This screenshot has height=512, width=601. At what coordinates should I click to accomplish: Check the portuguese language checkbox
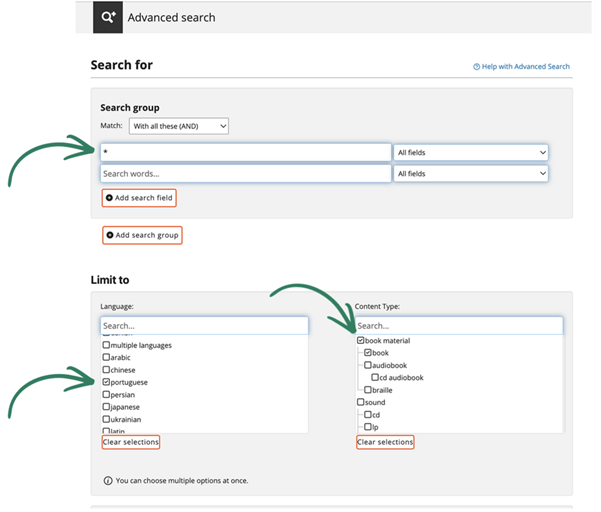pyautogui.click(x=106, y=382)
